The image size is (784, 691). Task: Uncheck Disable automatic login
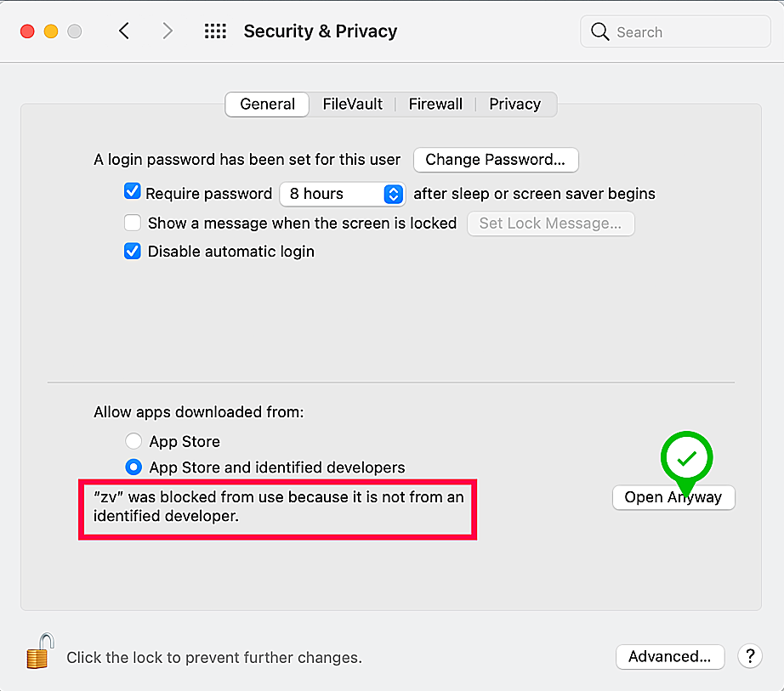click(x=133, y=251)
